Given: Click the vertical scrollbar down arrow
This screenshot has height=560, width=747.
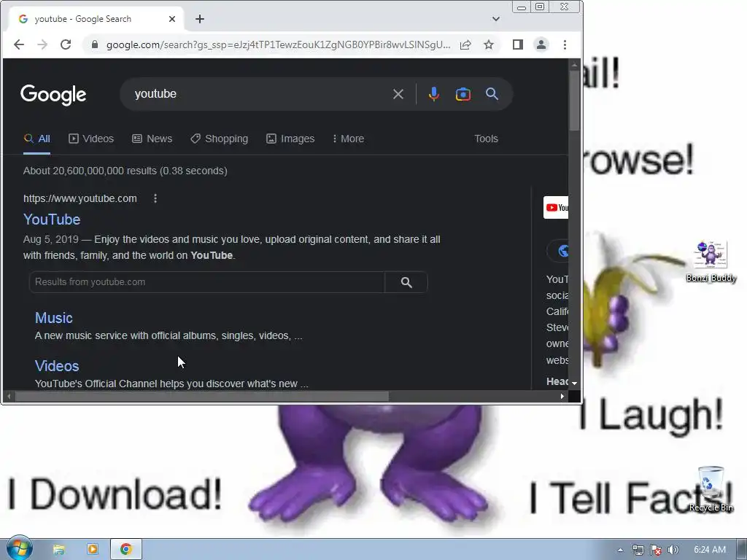Looking at the screenshot, I should point(574,384).
